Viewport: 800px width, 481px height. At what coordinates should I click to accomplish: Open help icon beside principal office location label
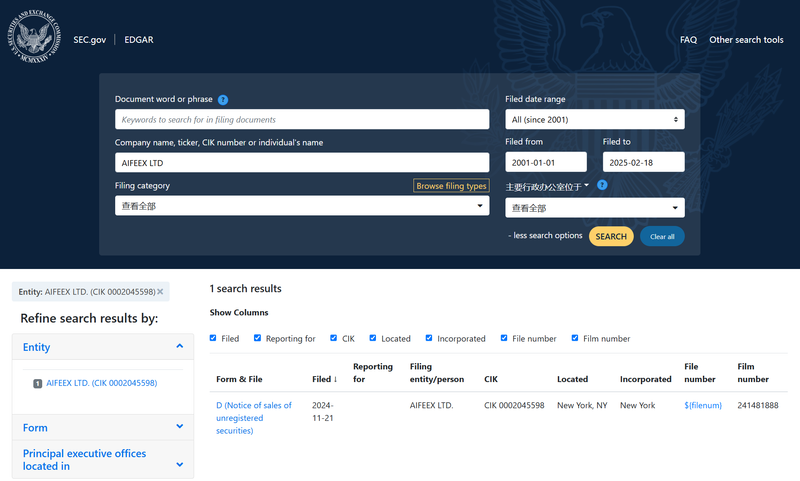[x=602, y=185]
